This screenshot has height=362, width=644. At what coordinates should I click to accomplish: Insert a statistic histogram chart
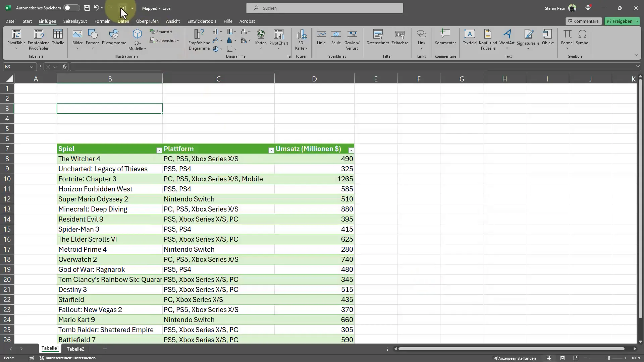tap(231, 40)
